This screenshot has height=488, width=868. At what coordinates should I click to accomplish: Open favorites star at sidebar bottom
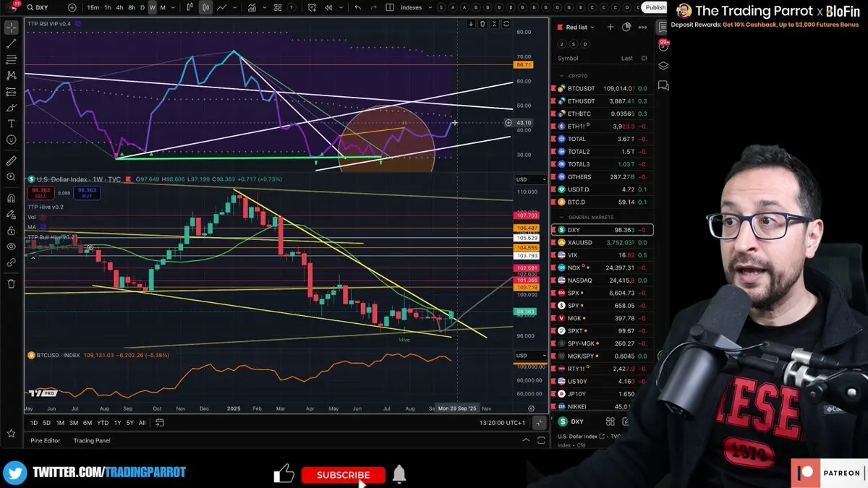click(x=11, y=434)
